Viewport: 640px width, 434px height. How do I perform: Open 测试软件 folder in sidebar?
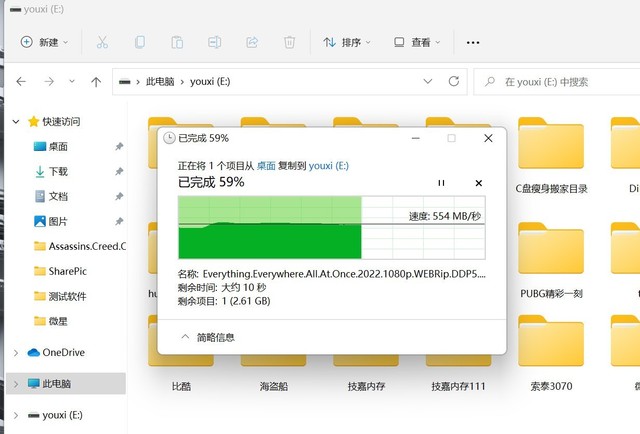tap(60, 296)
